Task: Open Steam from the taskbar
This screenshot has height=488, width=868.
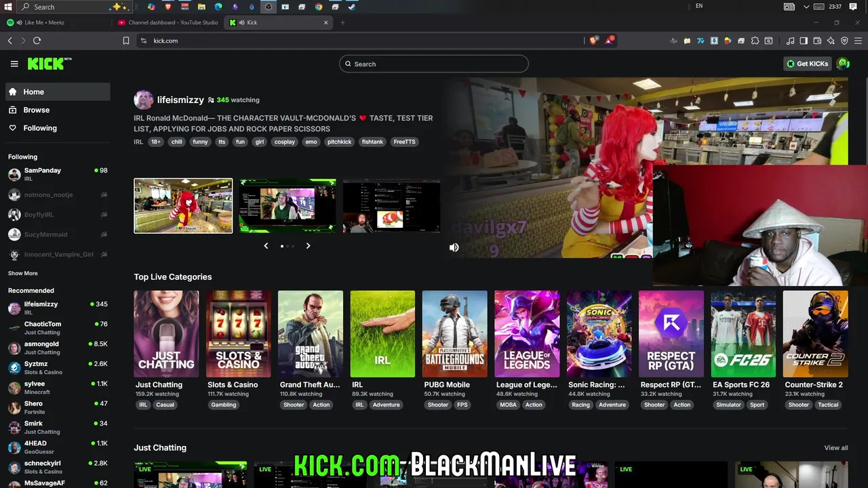Action: click(x=351, y=7)
